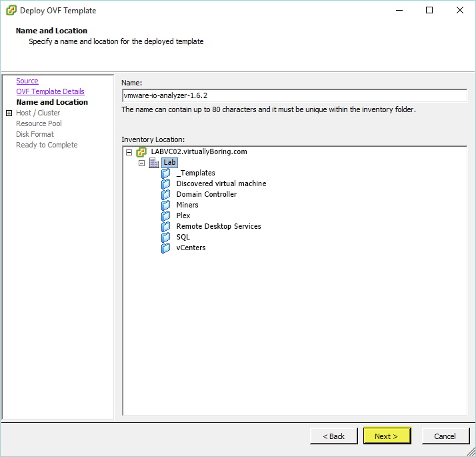Click the vCenter icon beside LABVC02.virtuallyBoring.com
Screen dimensions: 476x457
coord(141,152)
